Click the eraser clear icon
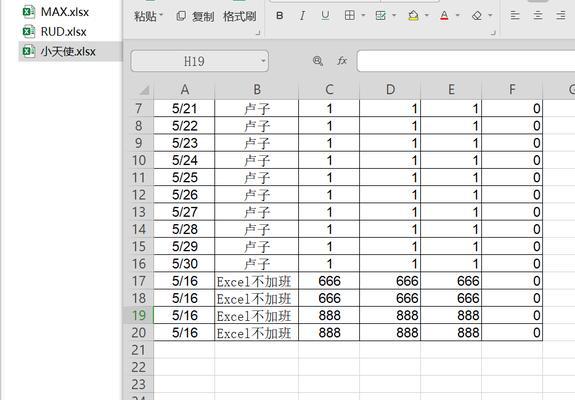Screen dimensions: 575x400 click(477, 16)
